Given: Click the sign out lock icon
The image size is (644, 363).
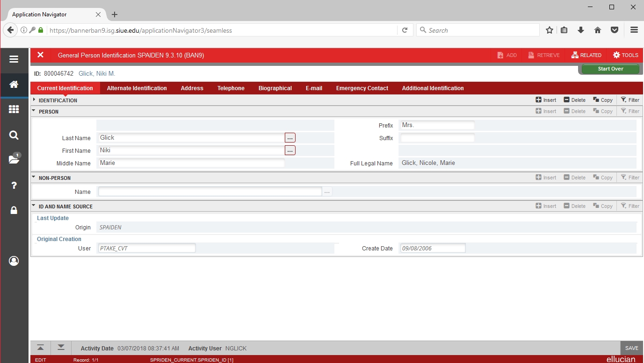Looking at the screenshot, I should click(x=14, y=211).
